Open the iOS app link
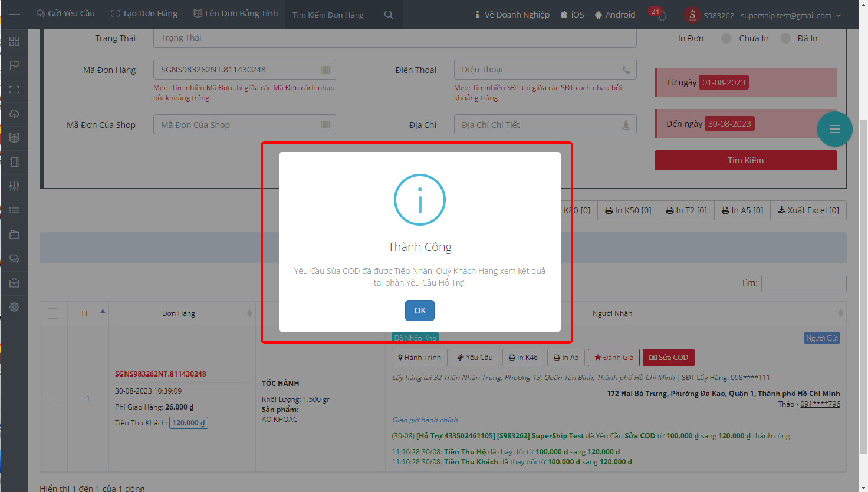Screen dimensions: 868x492 [x=572, y=15]
